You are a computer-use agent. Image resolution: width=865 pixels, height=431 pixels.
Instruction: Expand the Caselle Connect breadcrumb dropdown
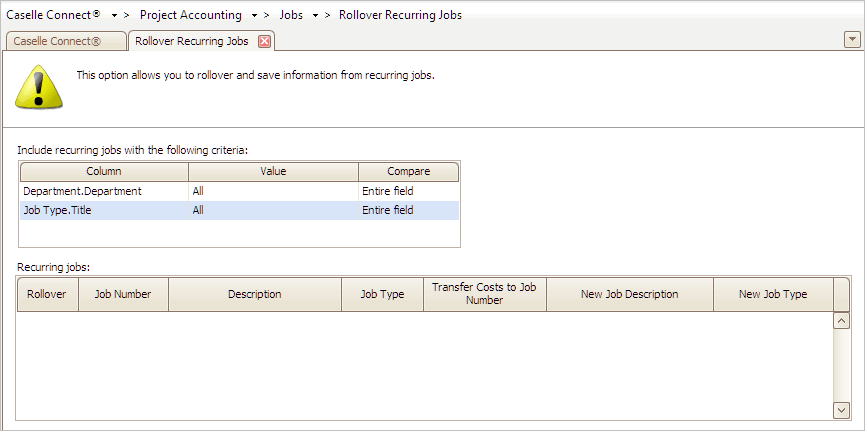click(x=115, y=16)
